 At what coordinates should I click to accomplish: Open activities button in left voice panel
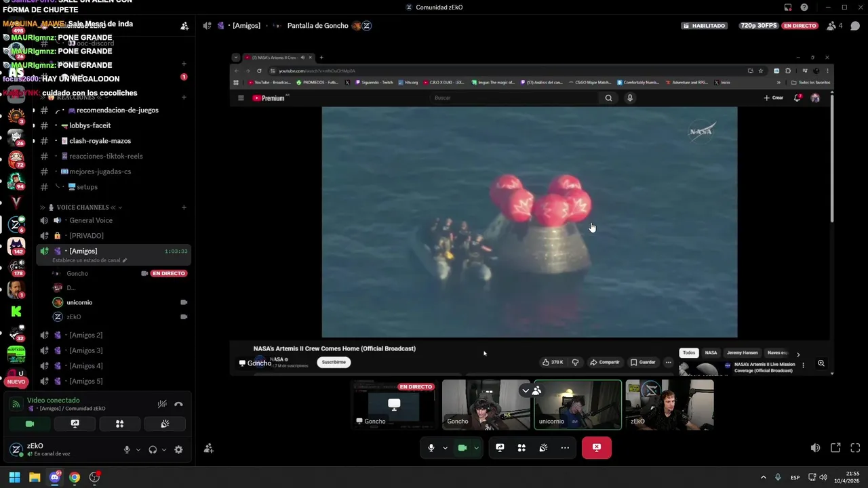pos(119,424)
